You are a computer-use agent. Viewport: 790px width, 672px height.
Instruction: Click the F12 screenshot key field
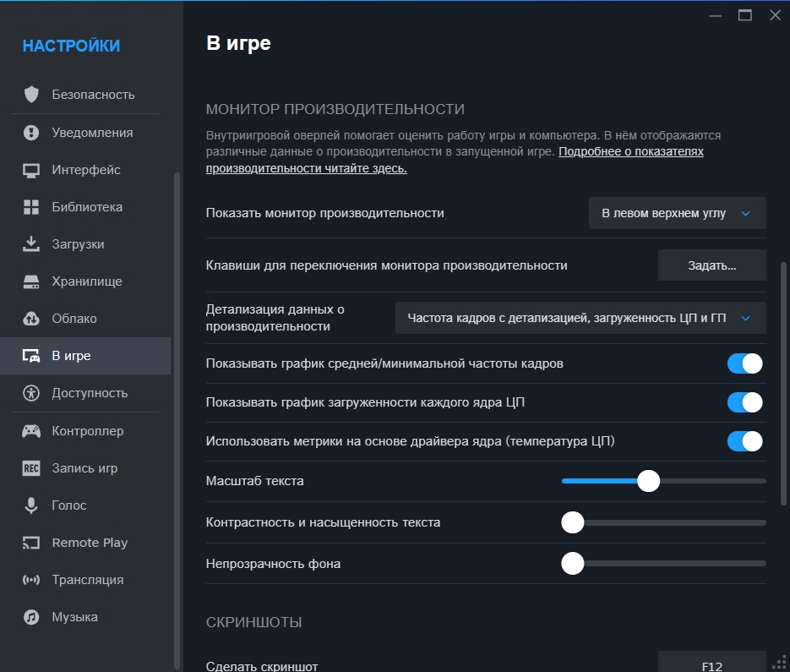[711, 665]
